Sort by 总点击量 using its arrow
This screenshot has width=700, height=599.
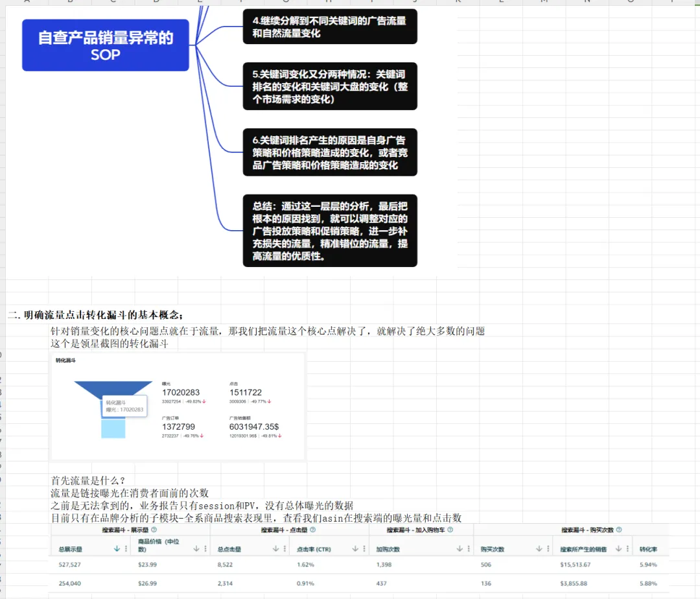click(275, 548)
